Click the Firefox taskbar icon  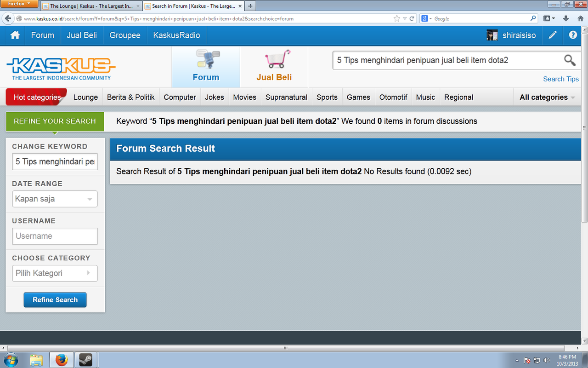[x=61, y=360]
